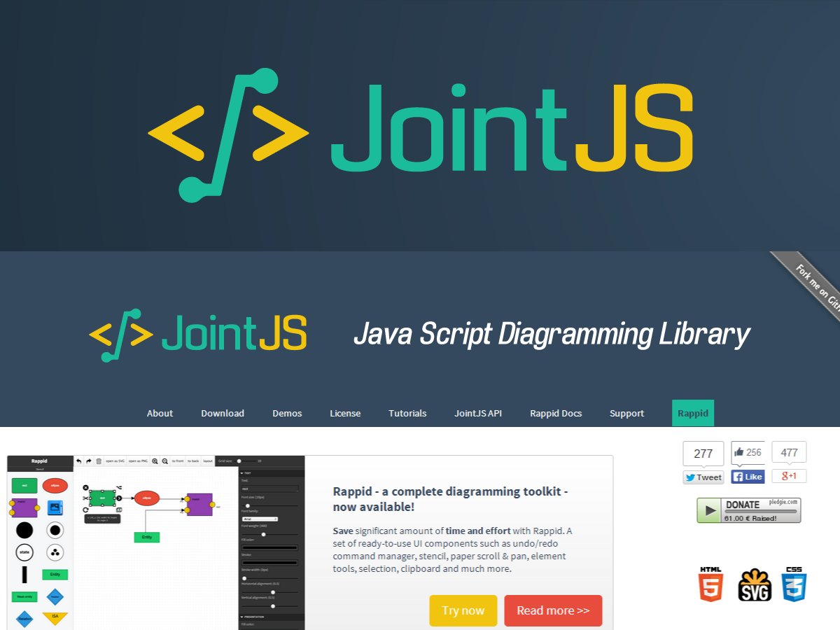840x630 pixels.
Task: Collapse the TEXT section in inspector
Action: [272, 473]
